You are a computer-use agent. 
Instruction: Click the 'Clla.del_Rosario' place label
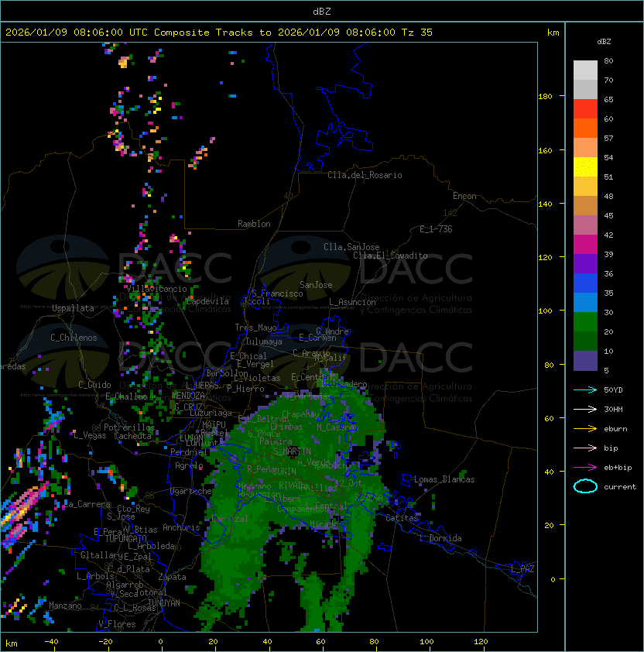pyautogui.click(x=365, y=175)
